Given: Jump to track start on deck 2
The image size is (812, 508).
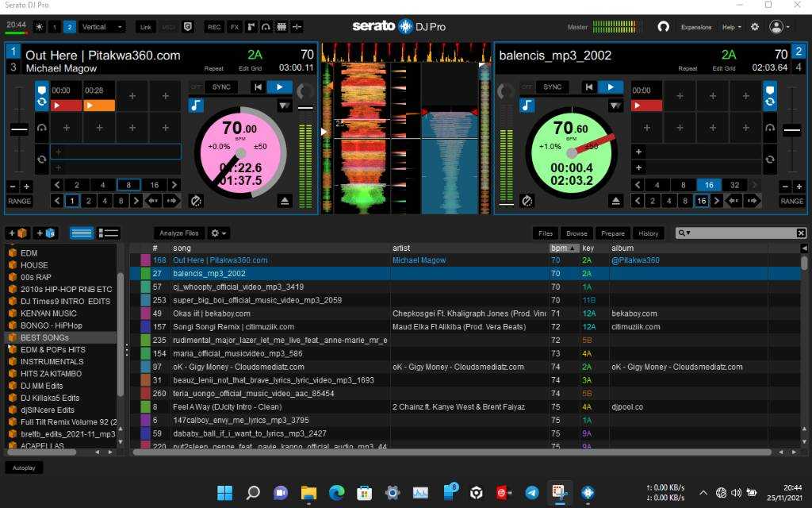Looking at the screenshot, I should pos(589,87).
